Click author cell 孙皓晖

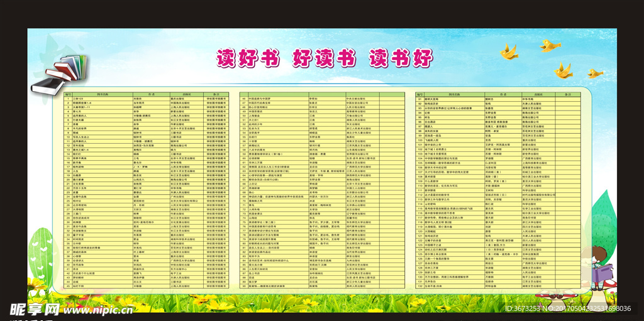[137, 107]
